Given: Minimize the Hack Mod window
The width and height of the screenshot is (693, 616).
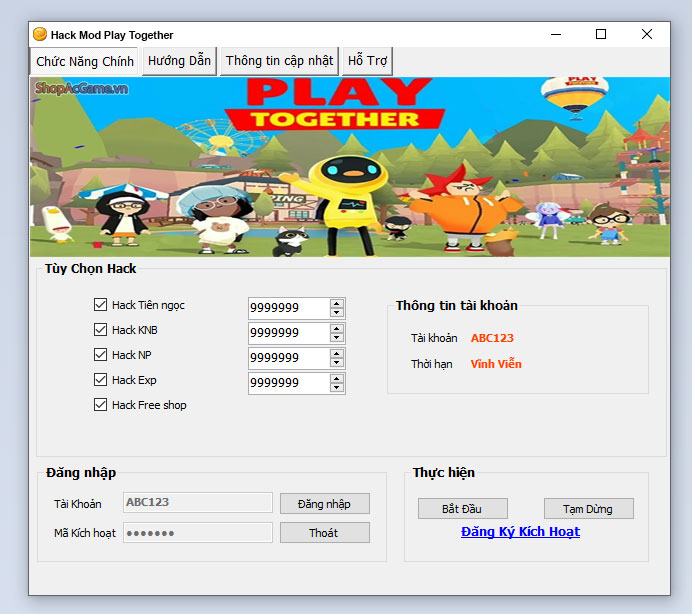Looking at the screenshot, I should [556, 34].
